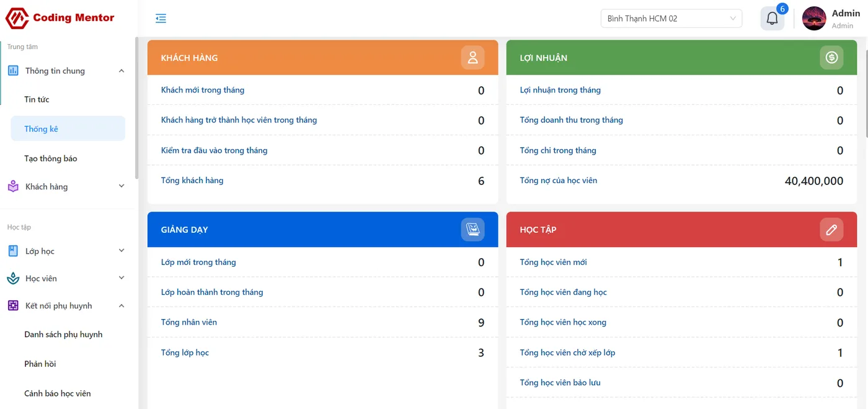Collapse the Kết nối phụ huynh chevron
Screen dimensions: 868x409
coord(122,305)
